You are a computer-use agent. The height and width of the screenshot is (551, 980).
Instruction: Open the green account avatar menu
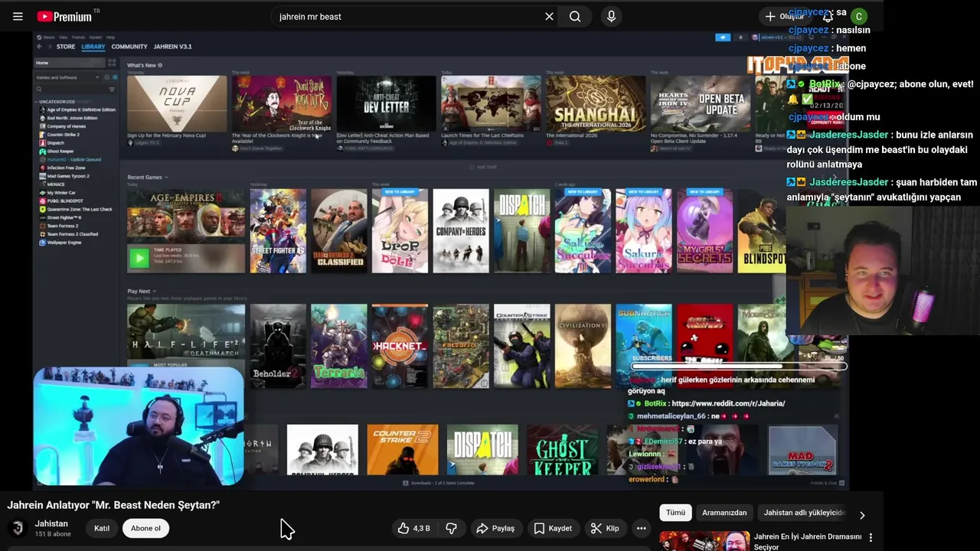coord(859,16)
